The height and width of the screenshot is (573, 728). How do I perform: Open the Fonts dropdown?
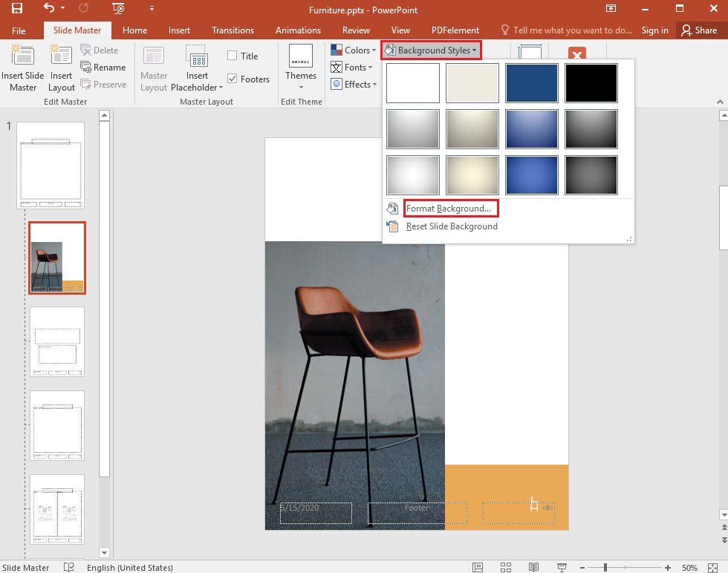pos(350,67)
